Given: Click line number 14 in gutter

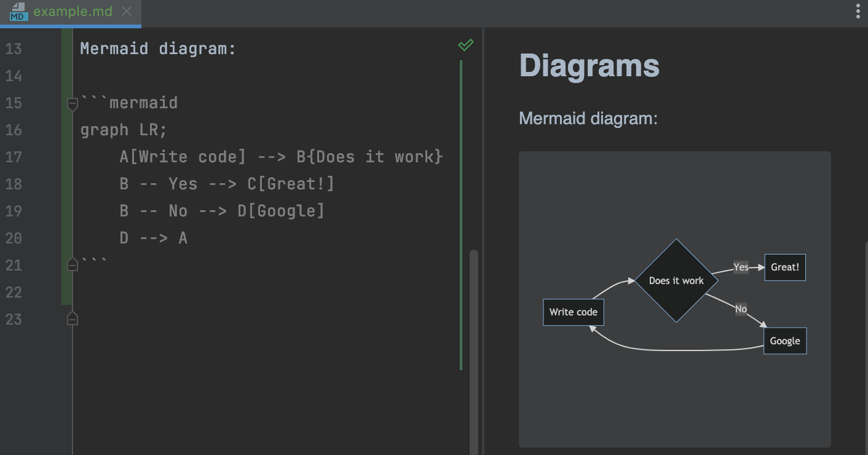Looking at the screenshot, I should [x=14, y=76].
